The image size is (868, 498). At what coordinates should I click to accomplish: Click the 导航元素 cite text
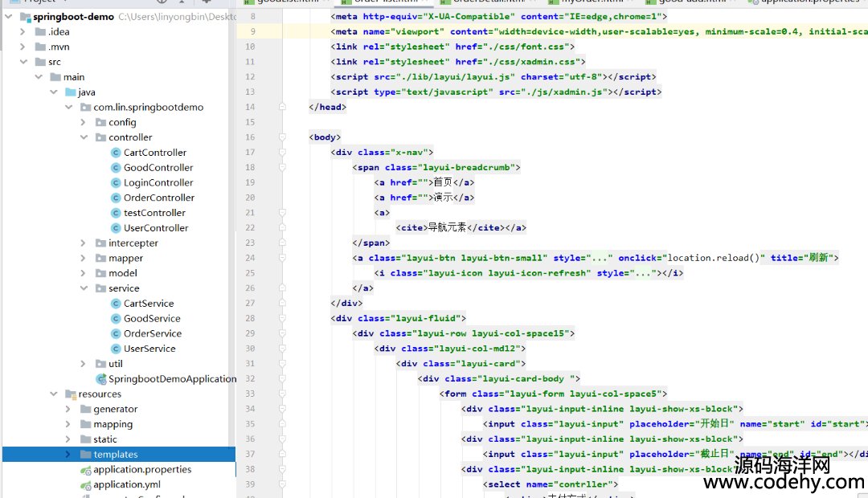click(448, 227)
